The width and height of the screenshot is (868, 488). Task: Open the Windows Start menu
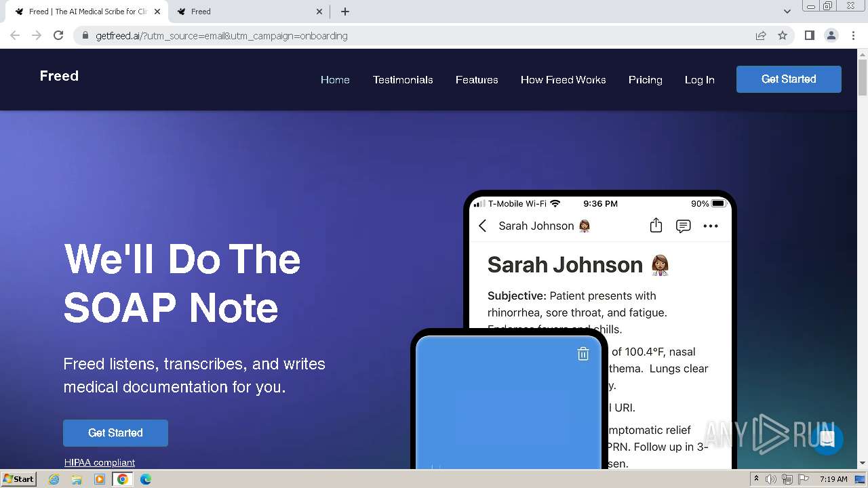[x=18, y=479]
